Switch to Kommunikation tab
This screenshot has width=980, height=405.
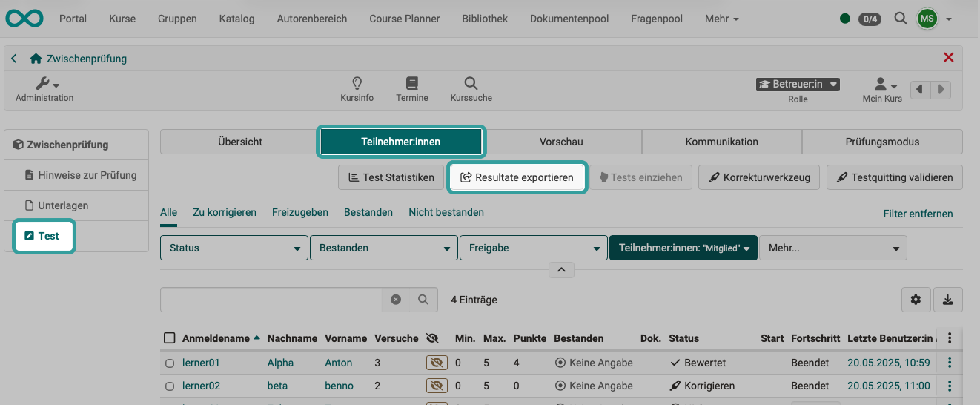tap(722, 142)
